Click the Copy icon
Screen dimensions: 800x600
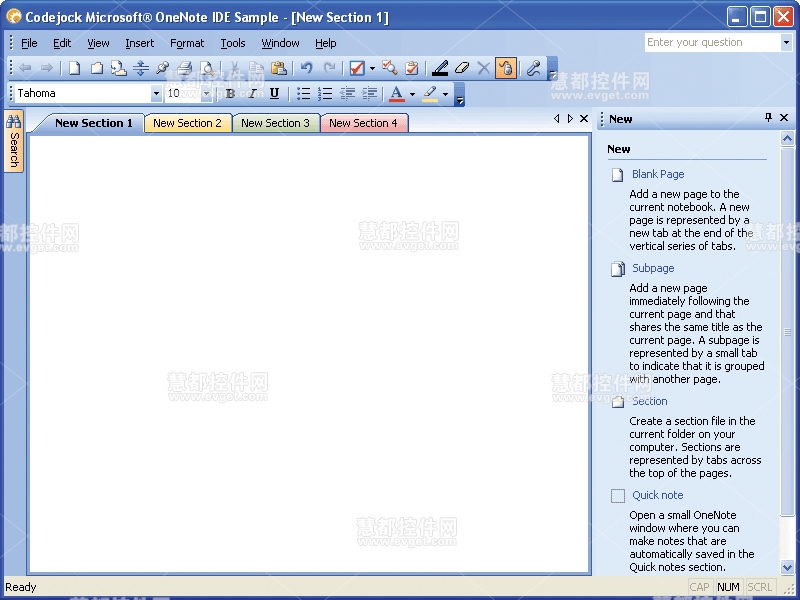point(257,68)
